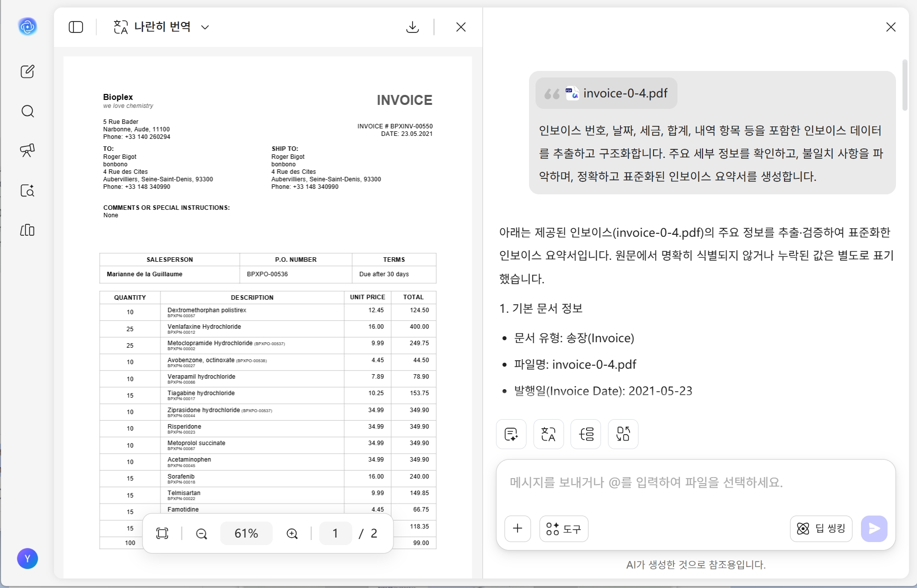Click Telmisartan row description
Screen dimensions: 917x588
click(184, 493)
